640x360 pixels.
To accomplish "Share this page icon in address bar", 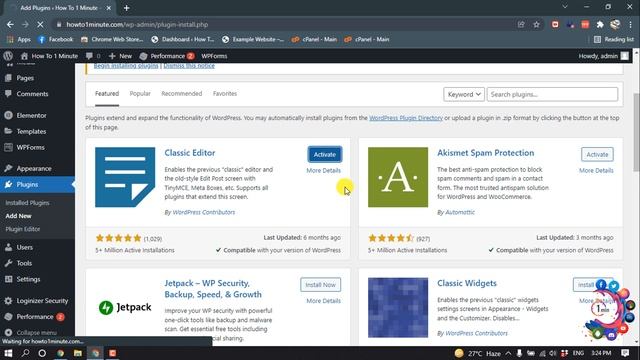I will [521, 24].
